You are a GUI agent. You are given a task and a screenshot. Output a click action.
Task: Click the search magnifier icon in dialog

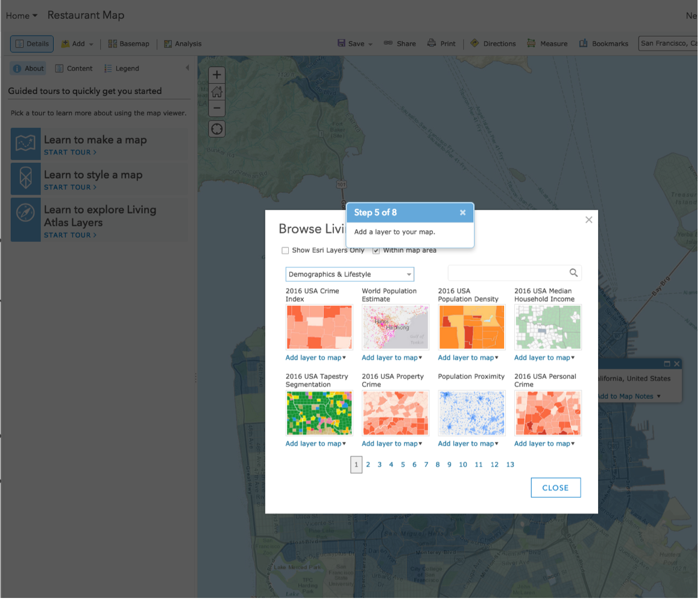573,273
